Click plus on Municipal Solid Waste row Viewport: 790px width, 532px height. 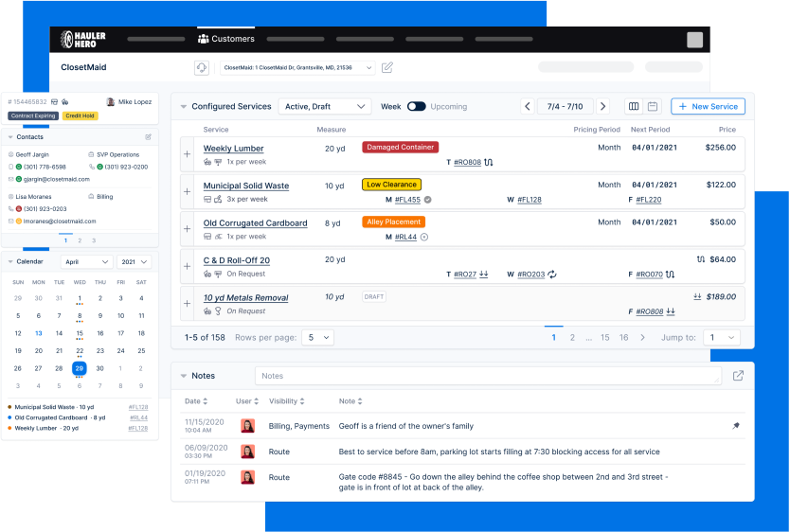click(x=187, y=191)
